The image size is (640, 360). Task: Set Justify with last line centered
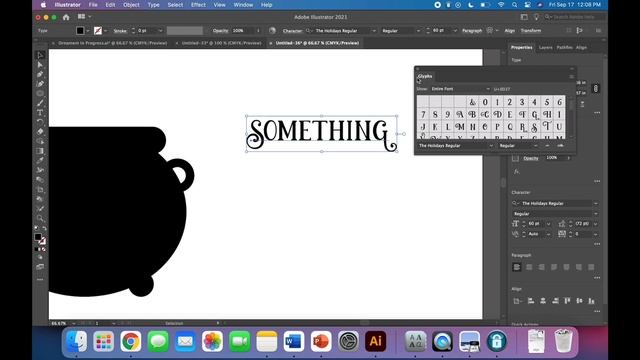pyautogui.click(x=567, y=267)
